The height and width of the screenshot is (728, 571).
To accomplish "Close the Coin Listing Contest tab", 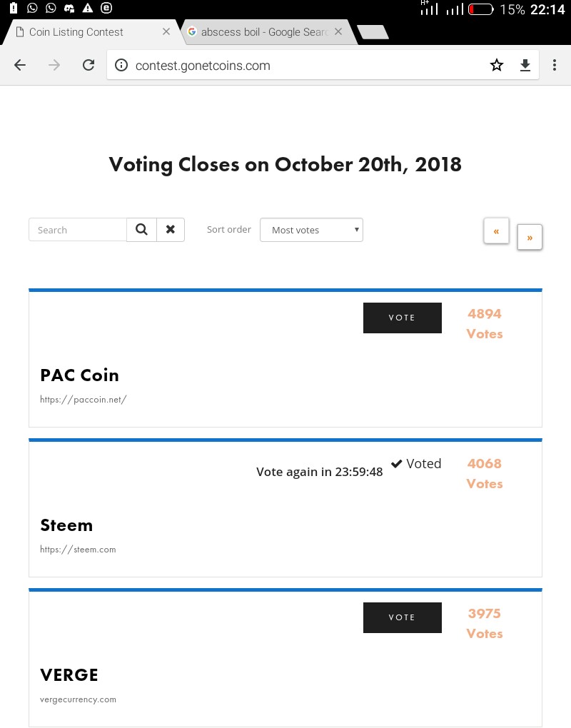I will coord(166,32).
